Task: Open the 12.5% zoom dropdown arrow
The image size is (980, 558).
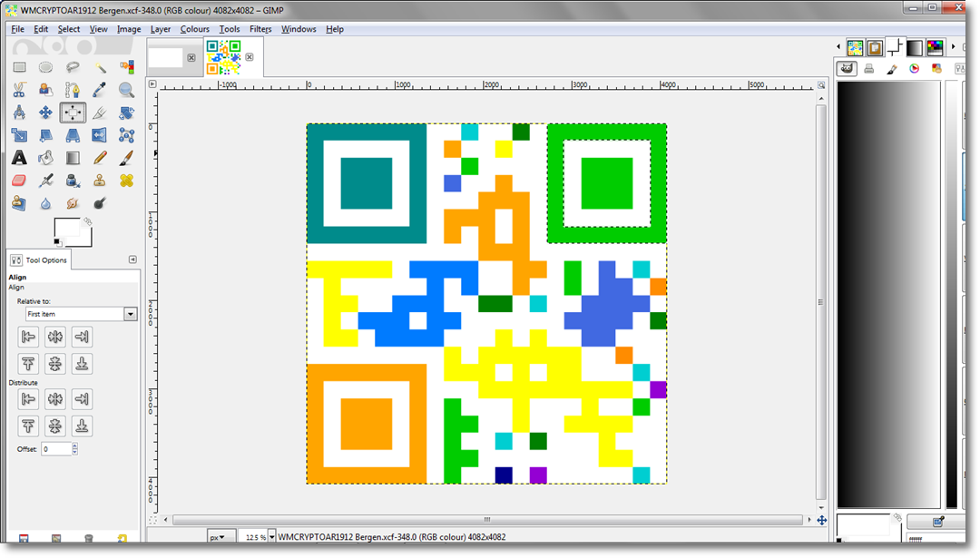Action: click(x=272, y=537)
